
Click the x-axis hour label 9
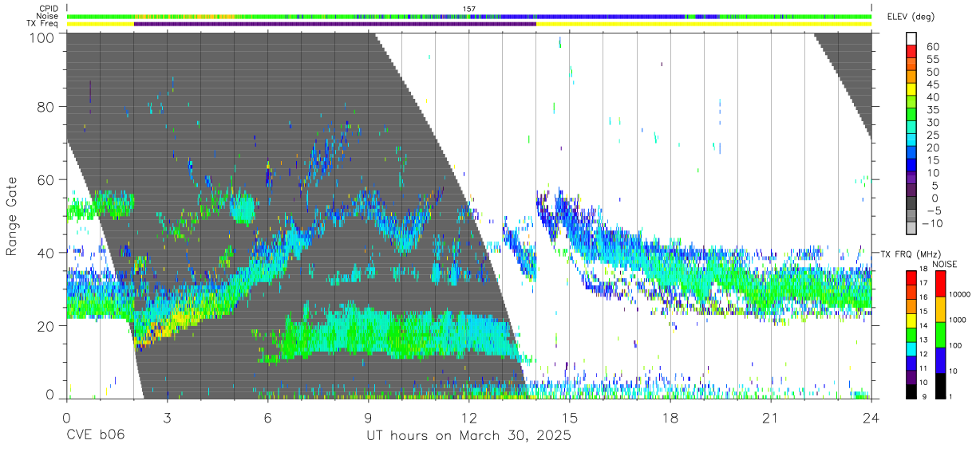pos(369,417)
